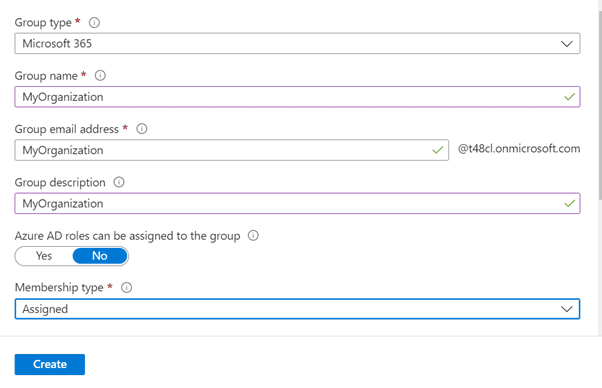Image resolution: width=602 pixels, height=388 pixels.
Task: Click the info icon beside Group type
Action: tap(94, 23)
